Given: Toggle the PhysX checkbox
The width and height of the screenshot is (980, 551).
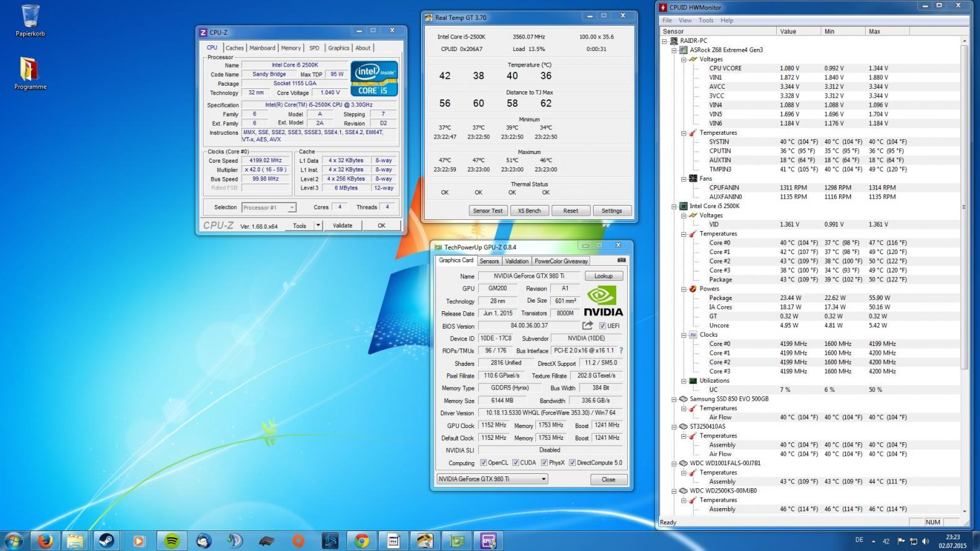Looking at the screenshot, I should [544, 463].
